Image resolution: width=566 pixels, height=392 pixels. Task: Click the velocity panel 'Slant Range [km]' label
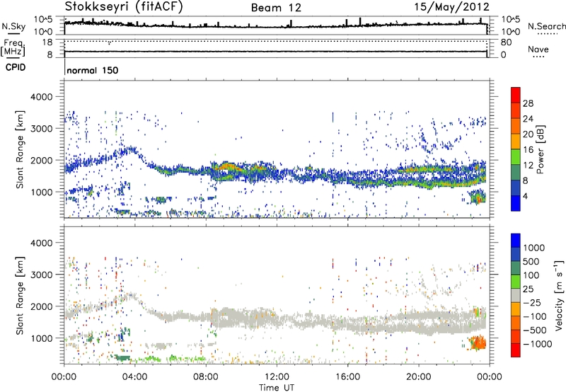(x=20, y=295)
